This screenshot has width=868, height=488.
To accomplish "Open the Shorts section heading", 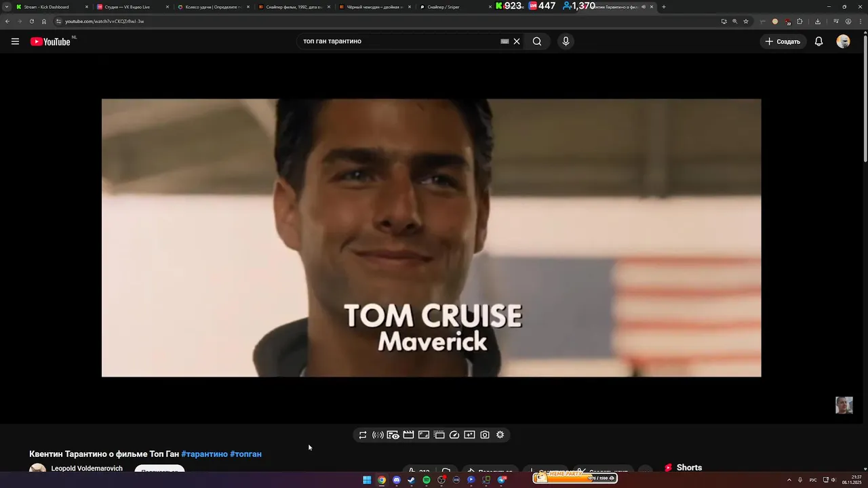I will click(689, 468).
